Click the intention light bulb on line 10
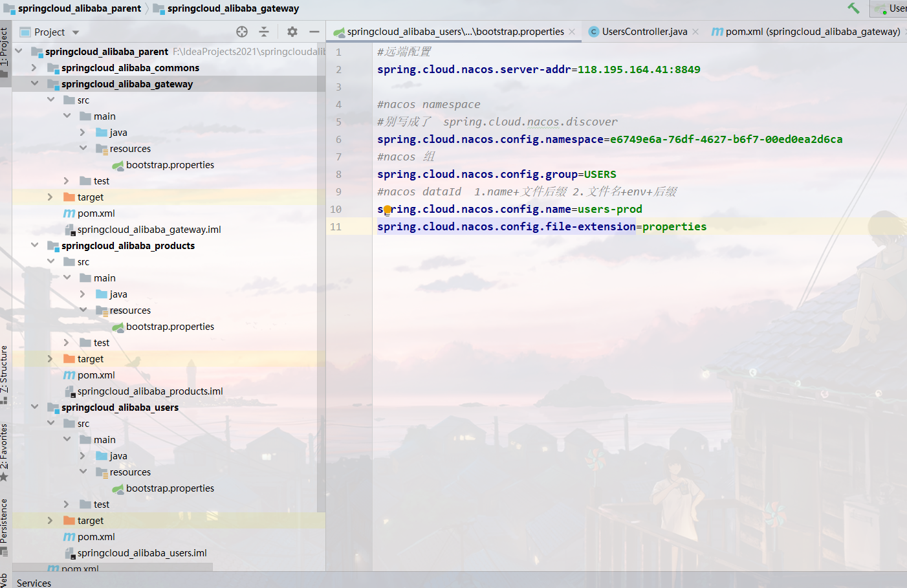Image resolution: width=907 pixels, height=588 pixels. point(387,210)
